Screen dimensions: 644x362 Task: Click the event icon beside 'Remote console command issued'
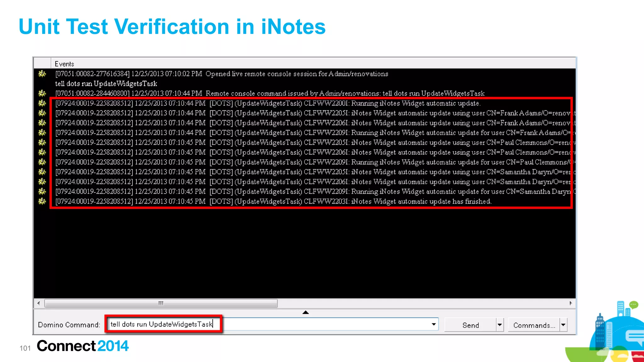click(x=42, y=93)
